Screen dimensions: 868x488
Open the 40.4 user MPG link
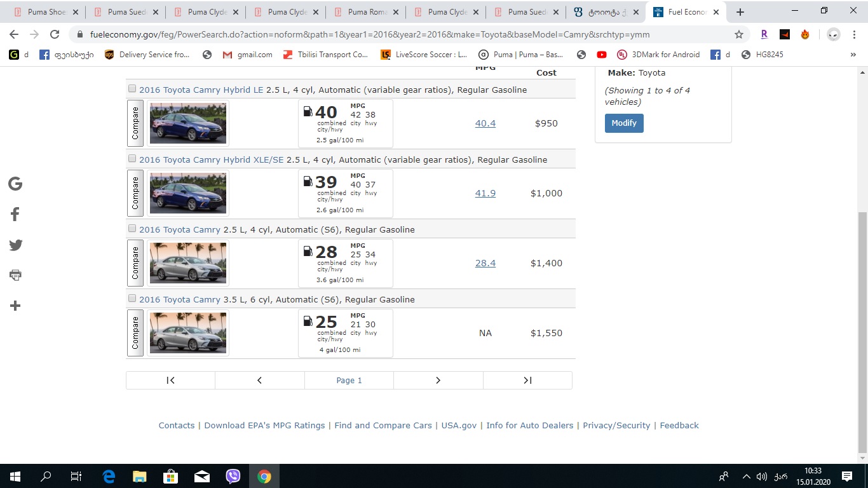pyautogui.click(x=485, y=123)
